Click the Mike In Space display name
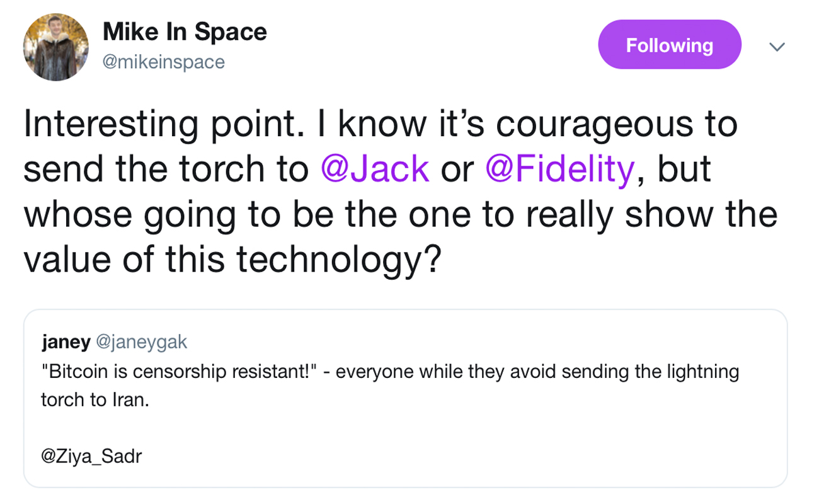 185,31
